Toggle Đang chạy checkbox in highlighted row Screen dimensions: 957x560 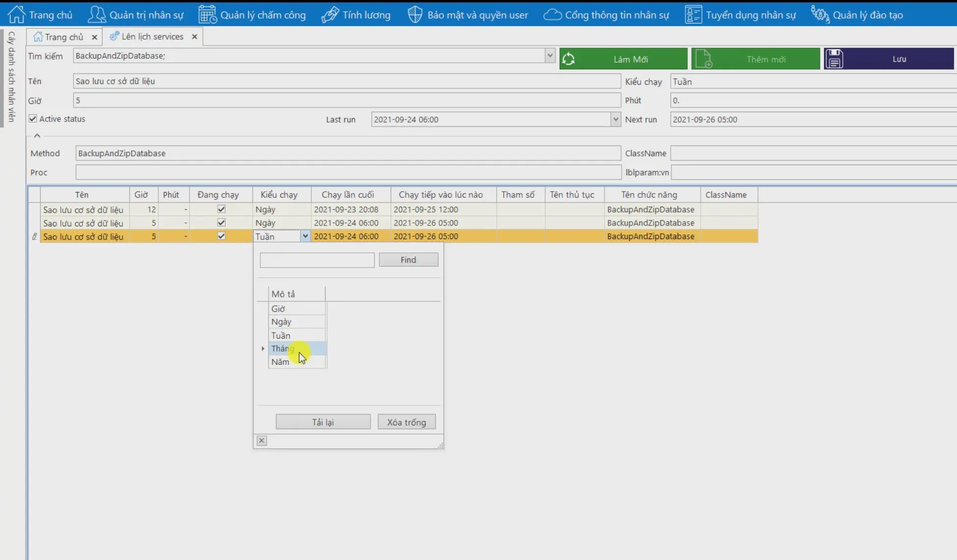(221, 236)
